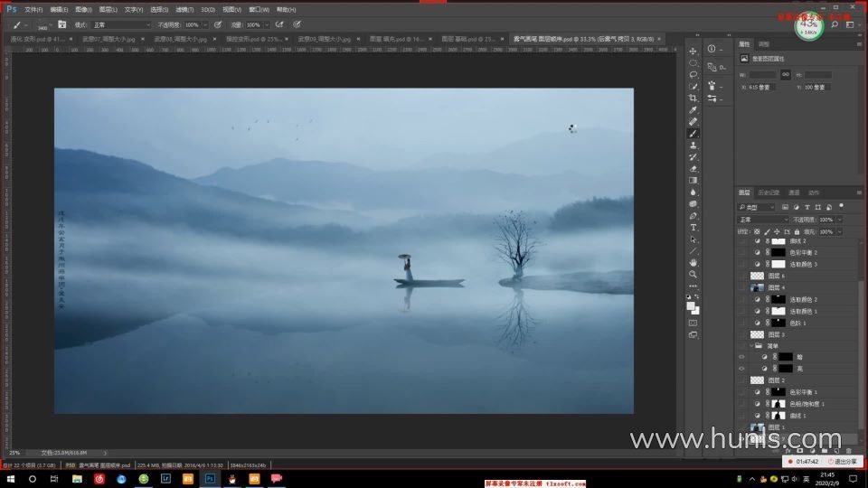Select the Move tool
Image resolution: width=868 pixels, height=488 pixels.
pos(693,51)
